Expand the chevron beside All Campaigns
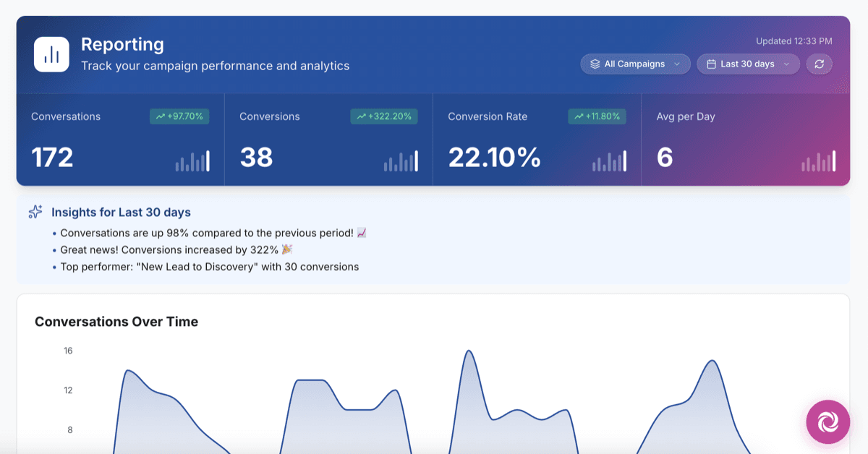 pos(676,64)
